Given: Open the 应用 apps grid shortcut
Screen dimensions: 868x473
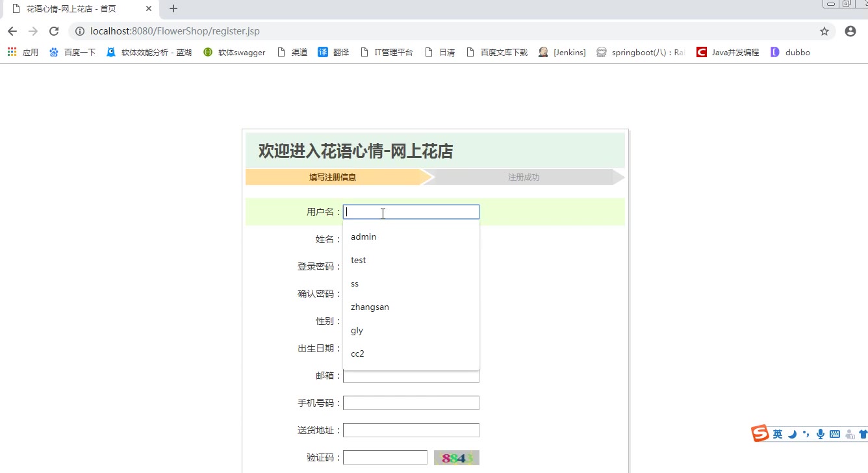Looking at the screenshot, I should tap(23, 52).
